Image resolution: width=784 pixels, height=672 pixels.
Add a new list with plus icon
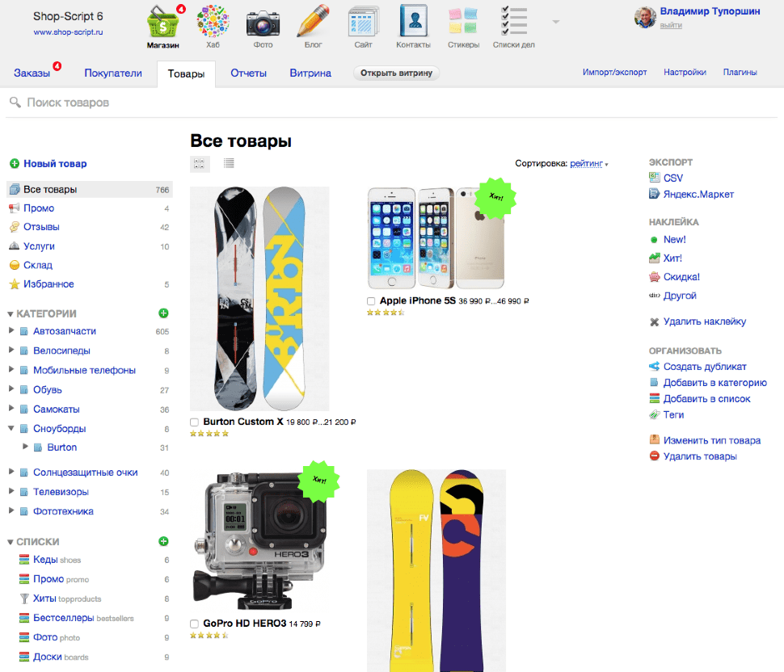click(x=163, y=541)
